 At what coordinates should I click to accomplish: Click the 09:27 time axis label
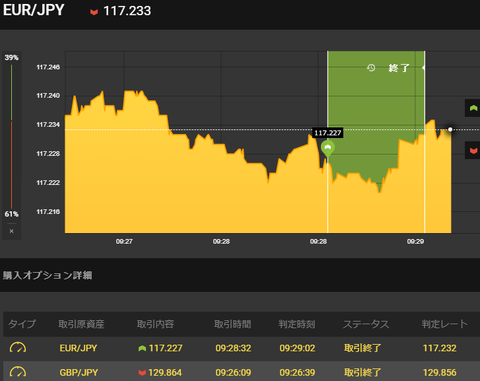click(x=124, y=241)
